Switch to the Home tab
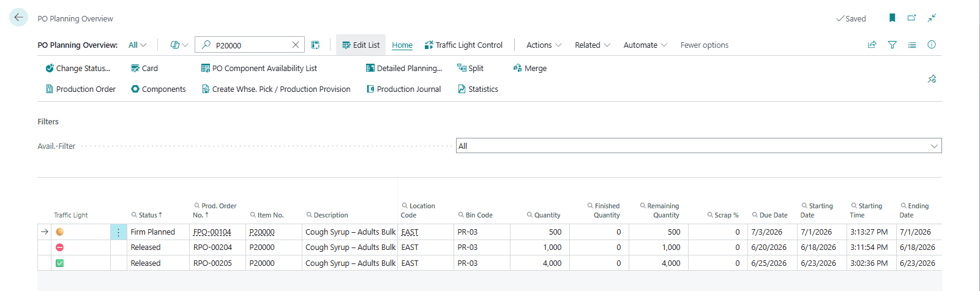The height and width of the screenshot is (291, 980). [x=402, y=45]
